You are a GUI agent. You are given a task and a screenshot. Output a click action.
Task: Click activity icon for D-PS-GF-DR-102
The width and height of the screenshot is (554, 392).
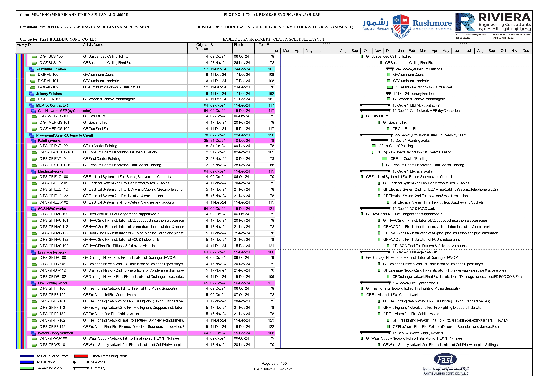tap(35, 277)
